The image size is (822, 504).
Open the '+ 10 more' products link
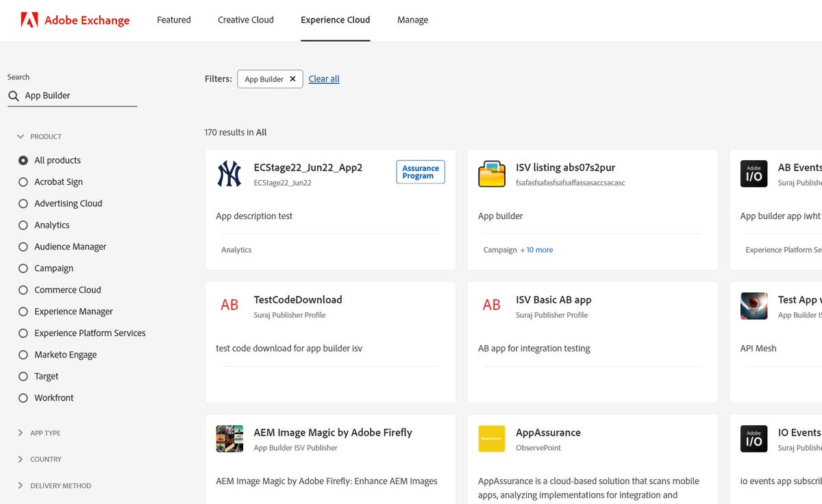536,250
